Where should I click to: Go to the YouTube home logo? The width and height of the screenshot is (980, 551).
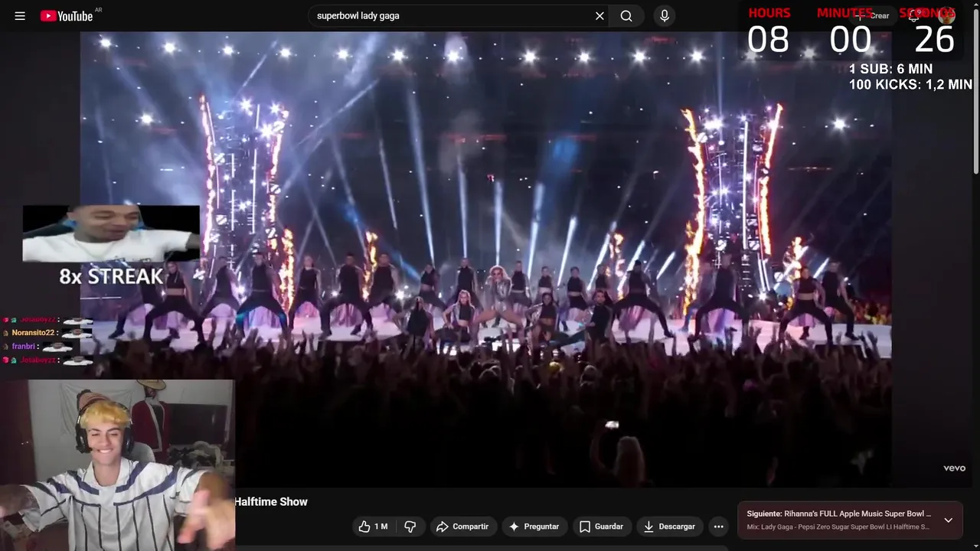67,16
